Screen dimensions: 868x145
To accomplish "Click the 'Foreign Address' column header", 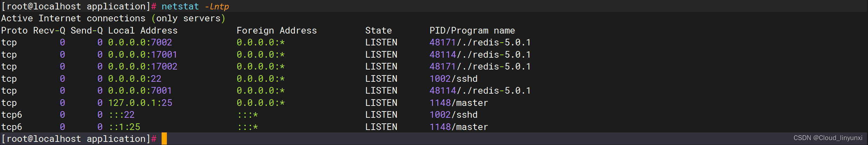I will (277, 30).
